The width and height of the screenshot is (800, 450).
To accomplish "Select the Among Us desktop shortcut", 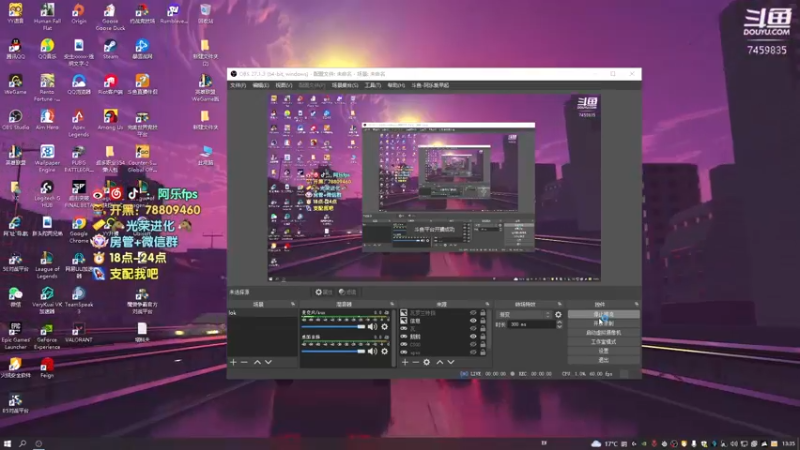I will (110, 120).
